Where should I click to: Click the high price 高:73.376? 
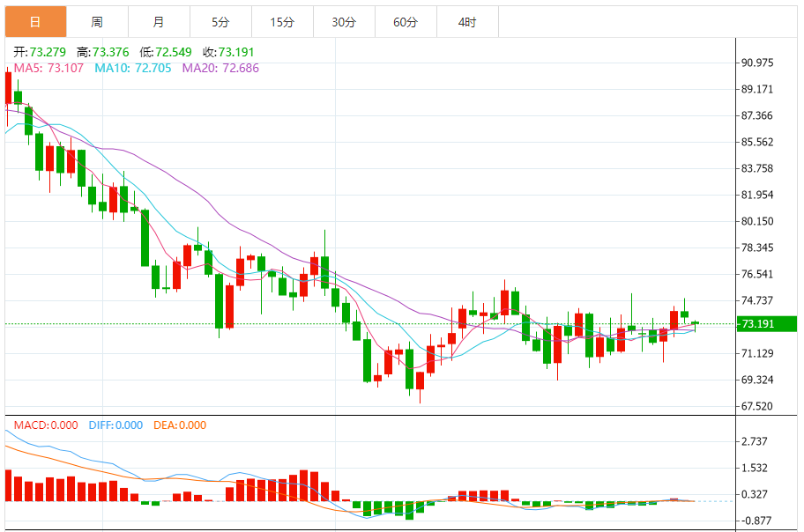click(x=102, y=52)
